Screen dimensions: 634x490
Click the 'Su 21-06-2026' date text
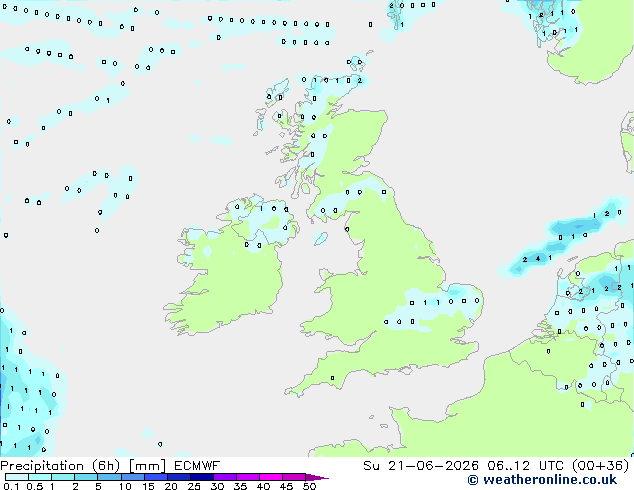(421, 466)
